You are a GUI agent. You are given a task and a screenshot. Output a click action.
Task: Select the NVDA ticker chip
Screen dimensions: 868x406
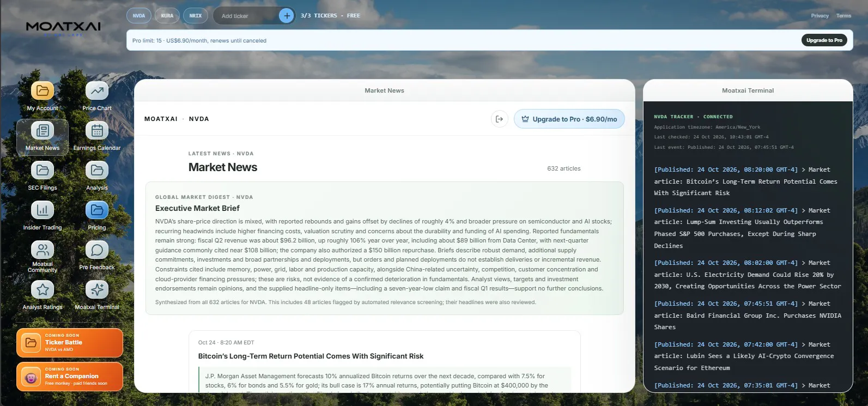point(139,16)
